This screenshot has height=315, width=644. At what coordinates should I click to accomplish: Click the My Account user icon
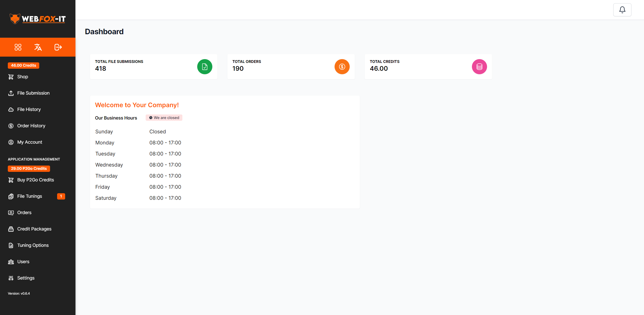[11, 142]
